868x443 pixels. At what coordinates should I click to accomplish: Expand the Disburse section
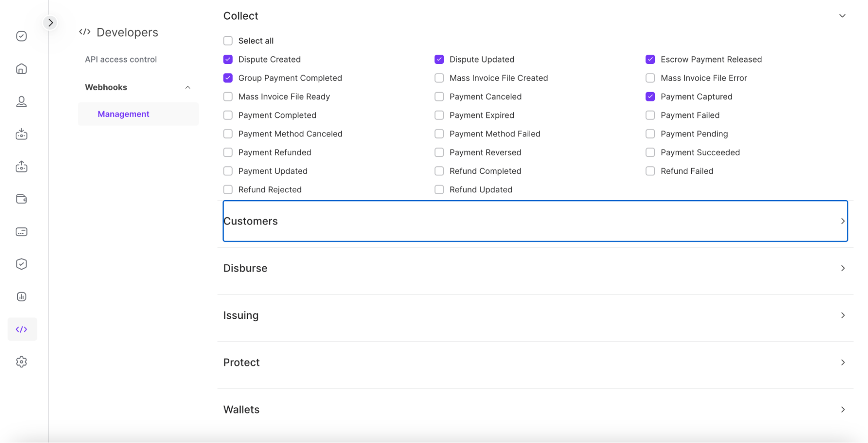pyautogui.click(x=843, y=268)
